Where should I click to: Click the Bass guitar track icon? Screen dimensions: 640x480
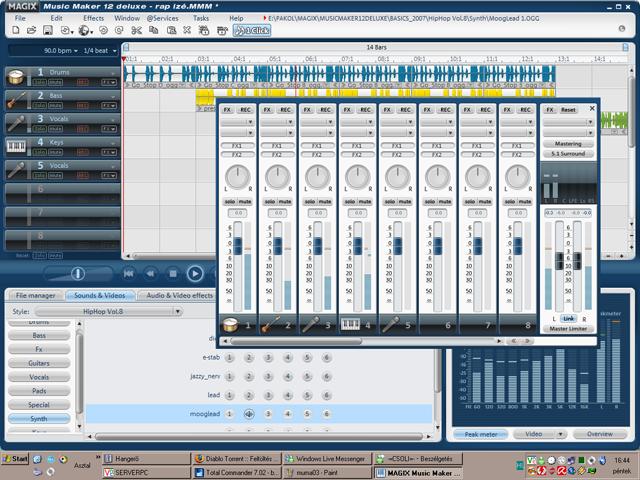[16, 100]
